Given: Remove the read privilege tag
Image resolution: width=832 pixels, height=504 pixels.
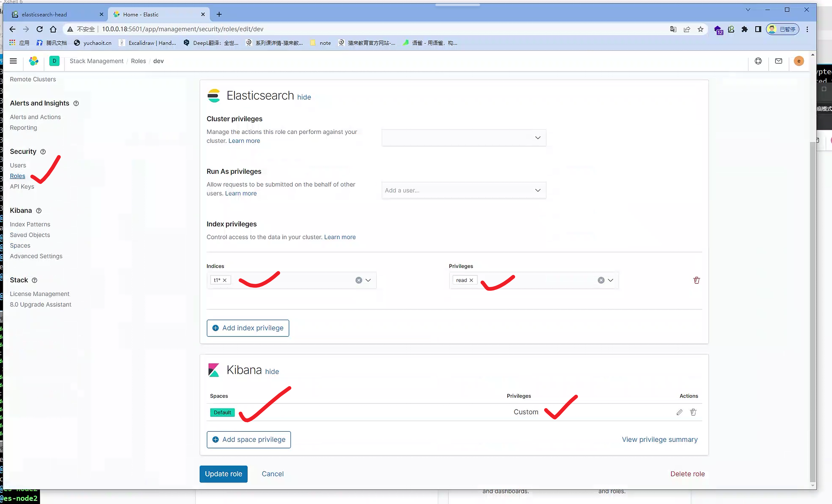Looking at the screenshot, I should (471, 280).
